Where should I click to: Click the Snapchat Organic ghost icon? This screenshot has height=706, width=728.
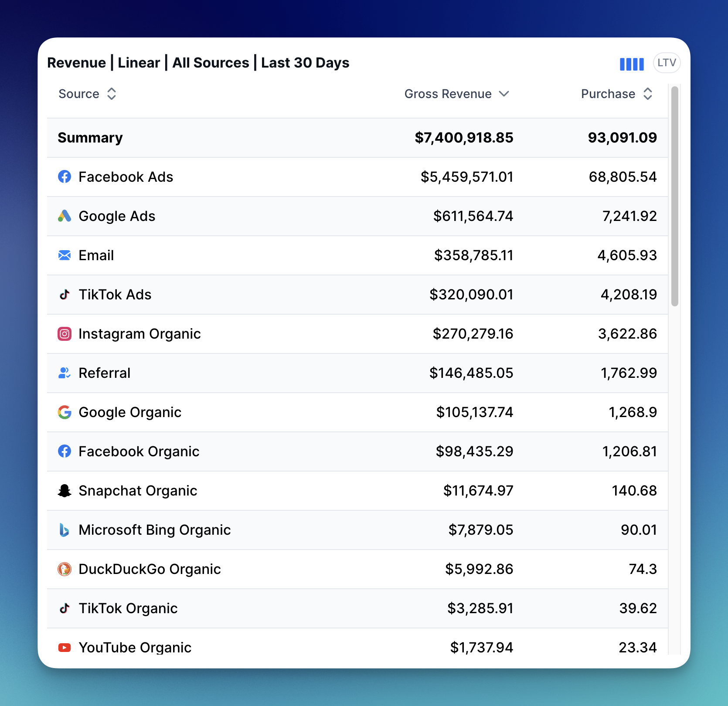65,491
